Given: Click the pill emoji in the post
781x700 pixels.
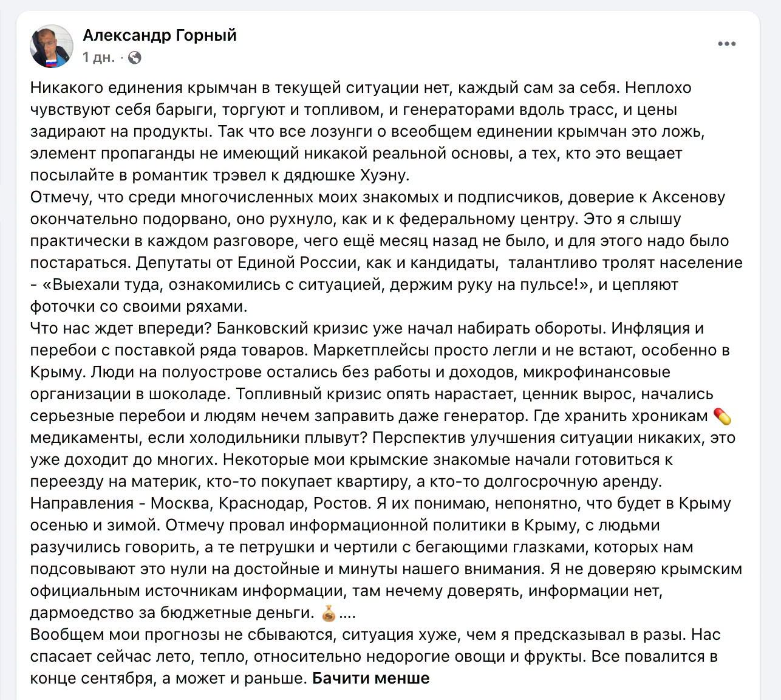Looking at the screenshot, I should (722, 416).
